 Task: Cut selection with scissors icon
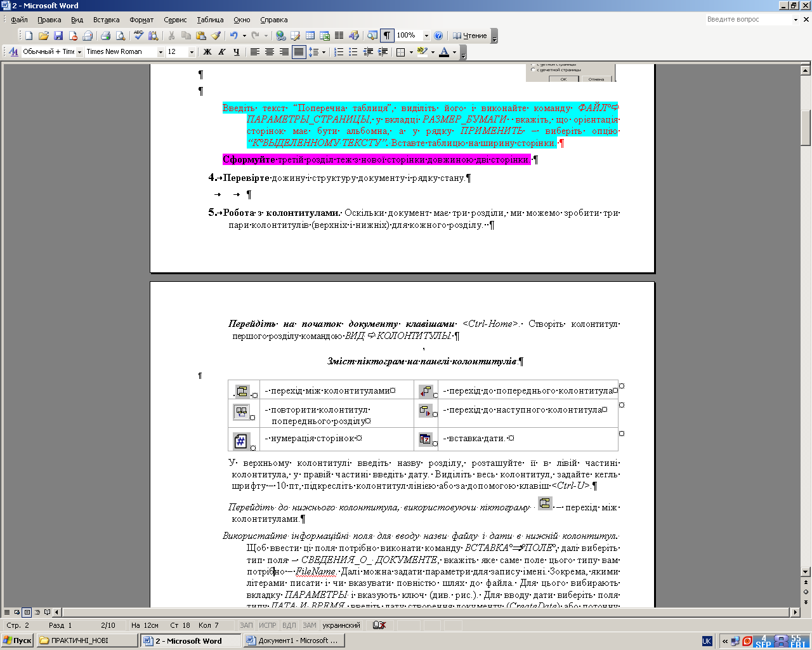pyautogui.click(x=171, y=36)
